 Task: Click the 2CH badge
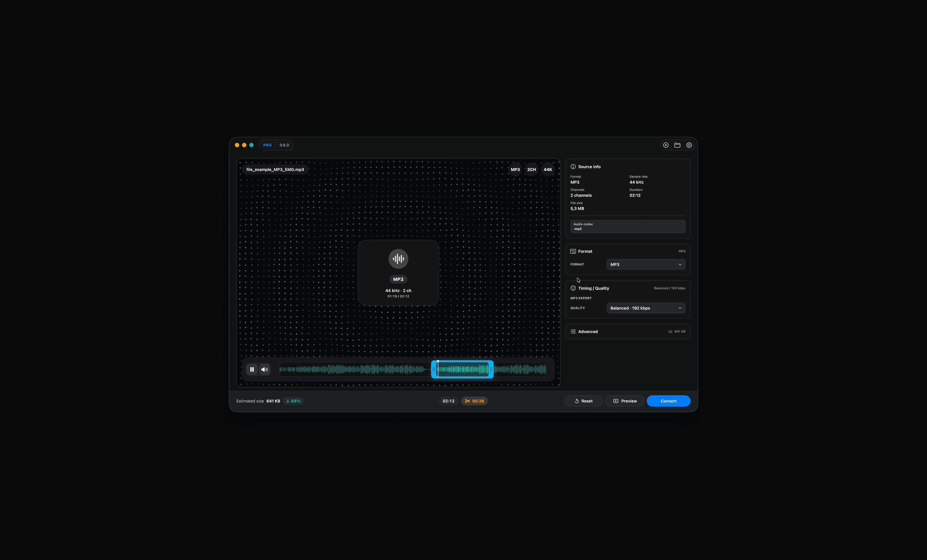(x=531, y=170)
